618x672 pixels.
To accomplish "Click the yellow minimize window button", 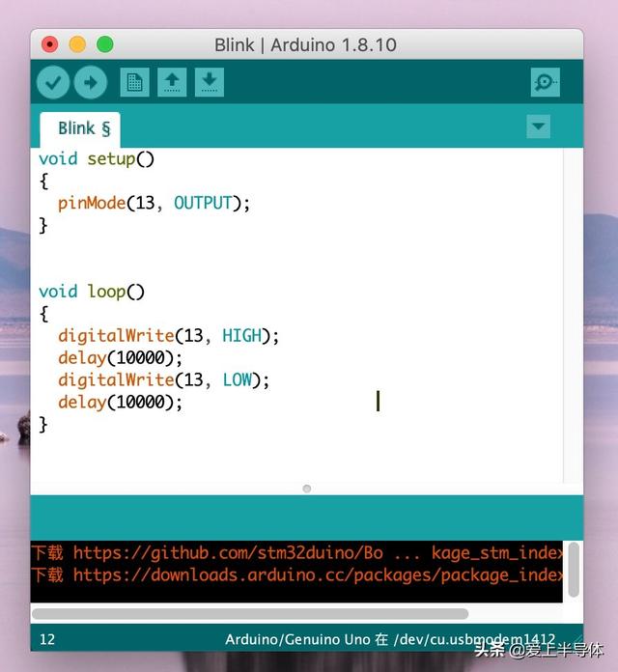I will click(x=77, y=44).
